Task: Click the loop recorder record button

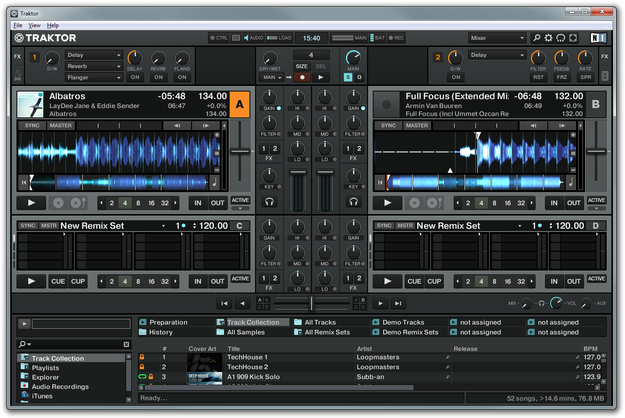Action: point(302,77)
